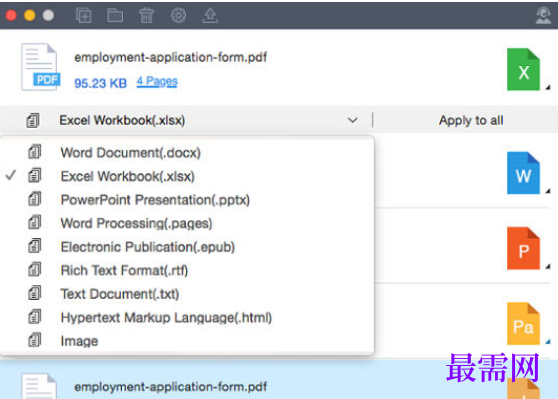Click the green Excel output format icon

pyautogui.click(x=523, y=69)
